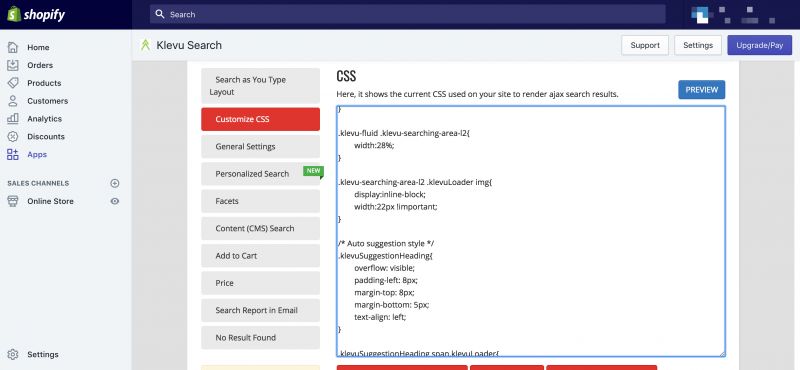Open Home via its house icon

coord(13,47)
